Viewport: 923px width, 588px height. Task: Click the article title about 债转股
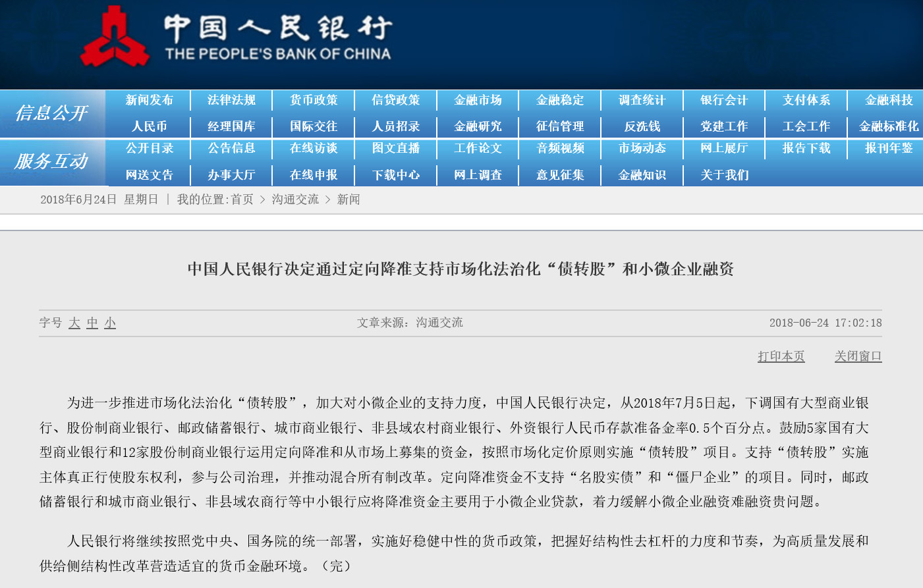[x=461, y=269]
